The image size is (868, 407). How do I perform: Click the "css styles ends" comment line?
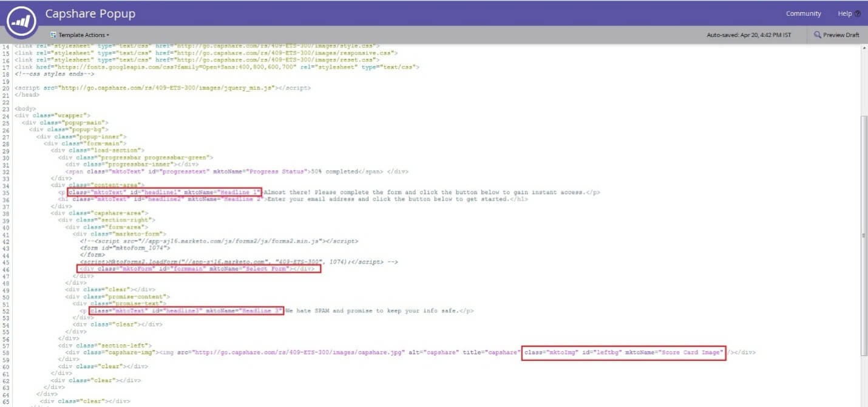pyautogui.click(x=55, y=74)
